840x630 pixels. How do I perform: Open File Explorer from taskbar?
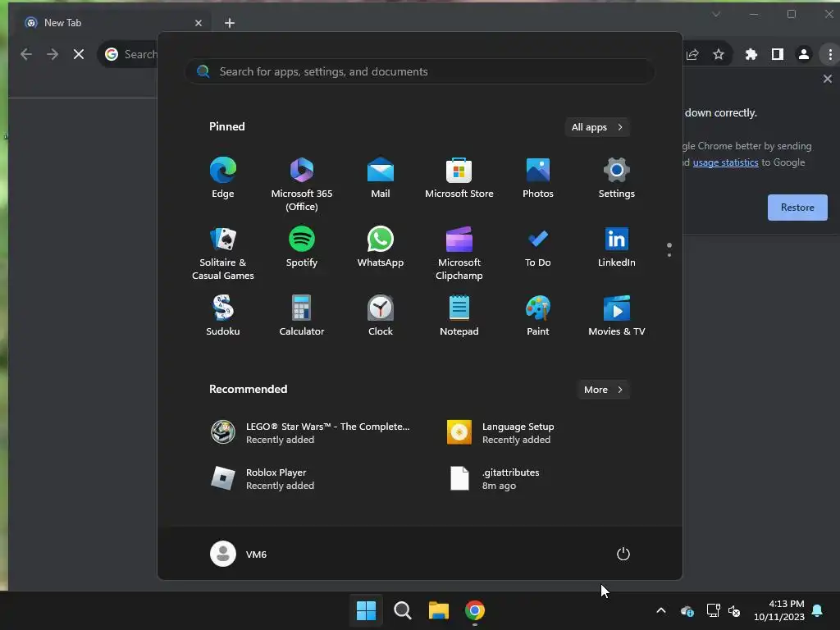[x=439, y=610]
